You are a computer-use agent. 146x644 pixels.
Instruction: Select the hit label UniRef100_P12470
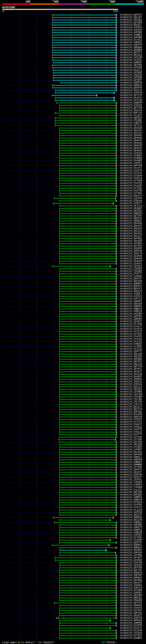pyautogui.click(x=131, y=115)
